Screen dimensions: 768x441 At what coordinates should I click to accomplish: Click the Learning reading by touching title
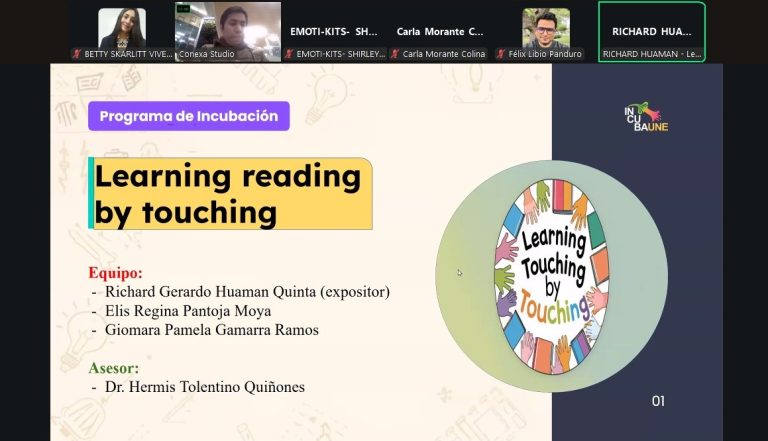click(229, 194)
